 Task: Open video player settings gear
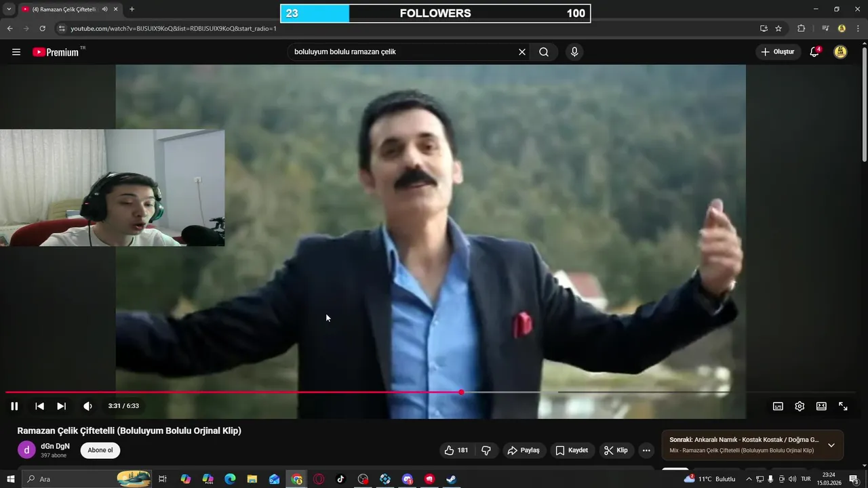[800, 406]
